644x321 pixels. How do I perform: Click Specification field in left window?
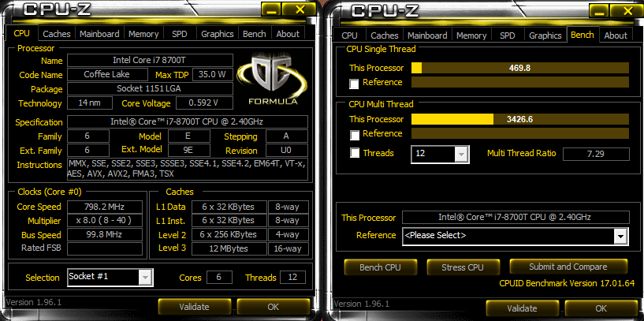tap(188, 122)
